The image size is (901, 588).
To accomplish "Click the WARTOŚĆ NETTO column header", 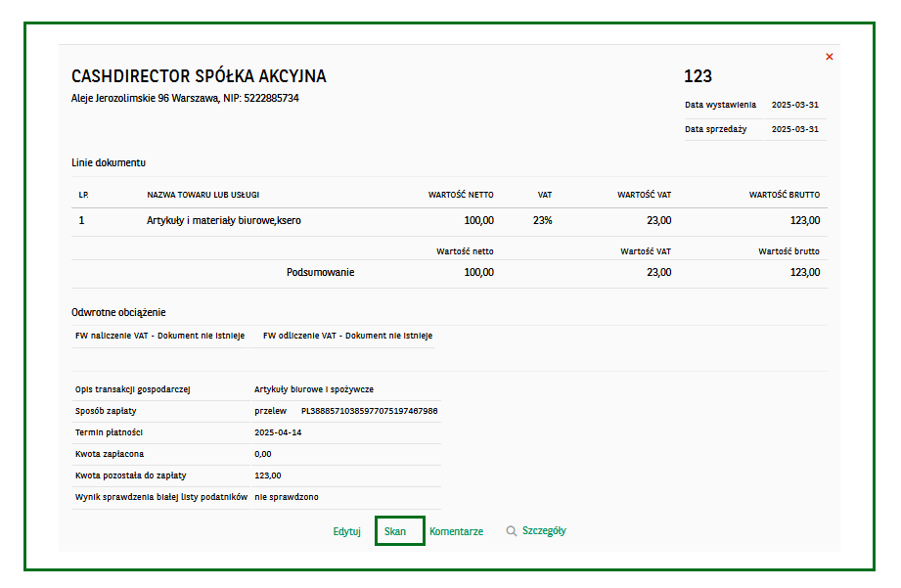I will (x=461, y=195).
